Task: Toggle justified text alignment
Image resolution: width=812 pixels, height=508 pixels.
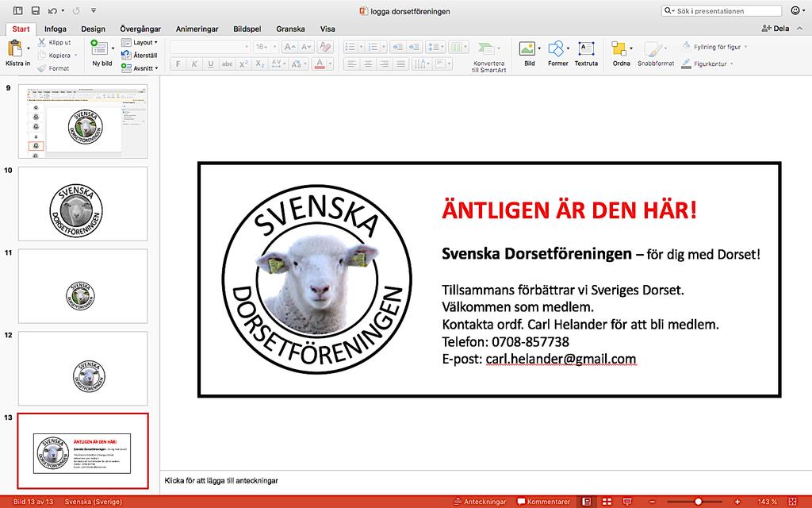Action: [400, 63]
